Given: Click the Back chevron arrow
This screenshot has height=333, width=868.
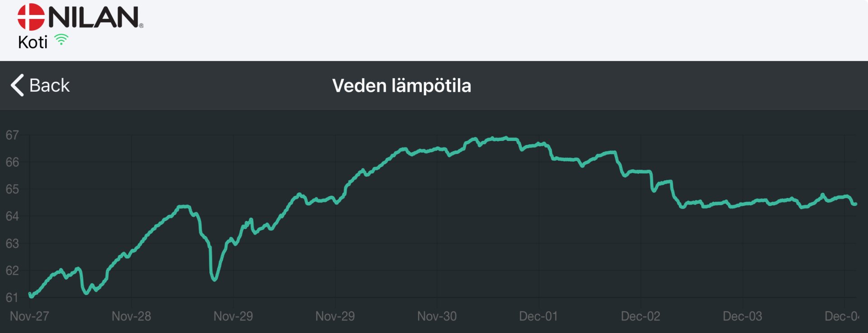Looking at the screenshot, I should (x=17, y=85).
